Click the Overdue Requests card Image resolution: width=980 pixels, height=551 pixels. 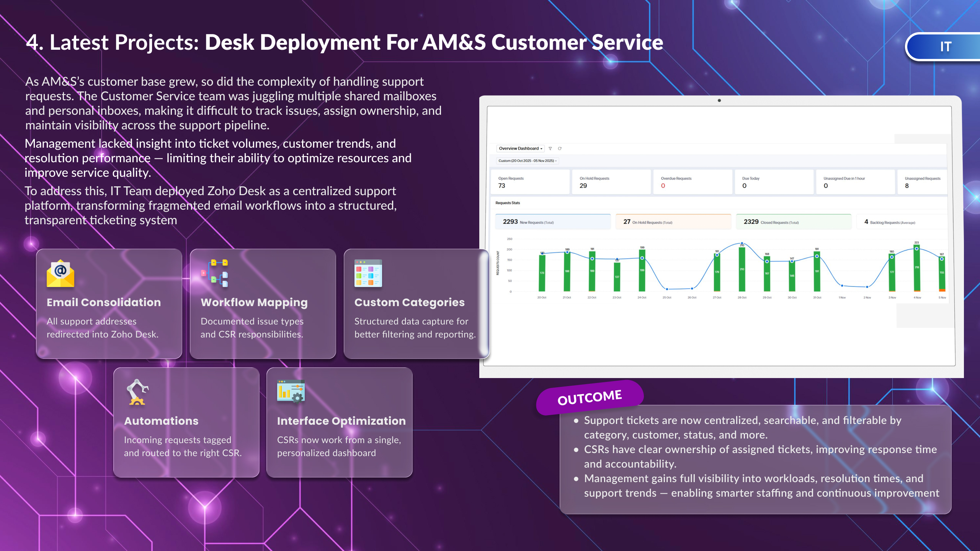coord(692,182)
